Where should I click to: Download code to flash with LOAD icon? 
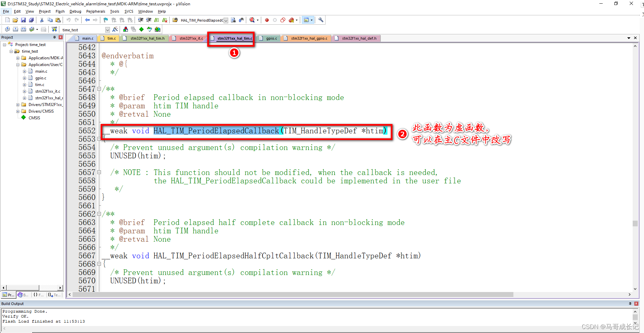(54, 29)
